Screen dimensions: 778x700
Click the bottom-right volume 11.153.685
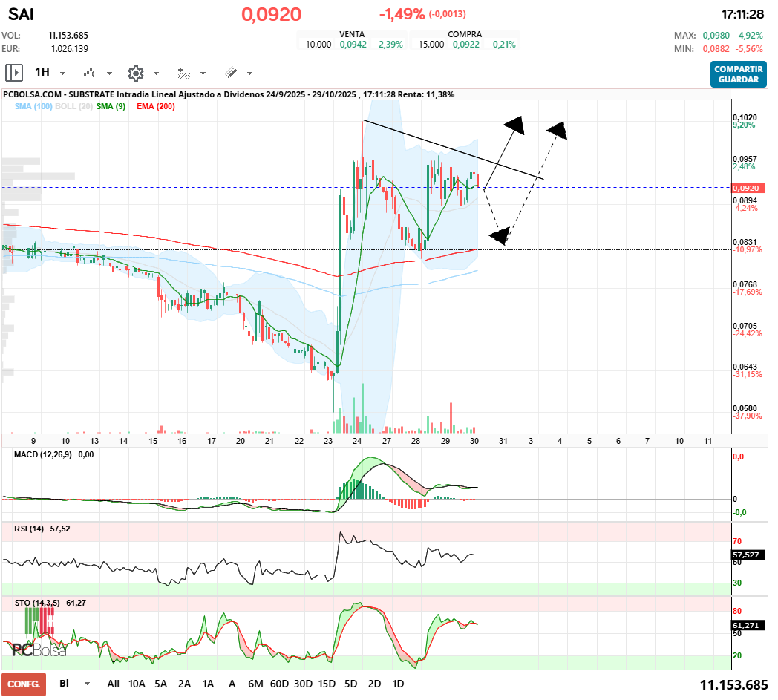(x=734, y=685)
